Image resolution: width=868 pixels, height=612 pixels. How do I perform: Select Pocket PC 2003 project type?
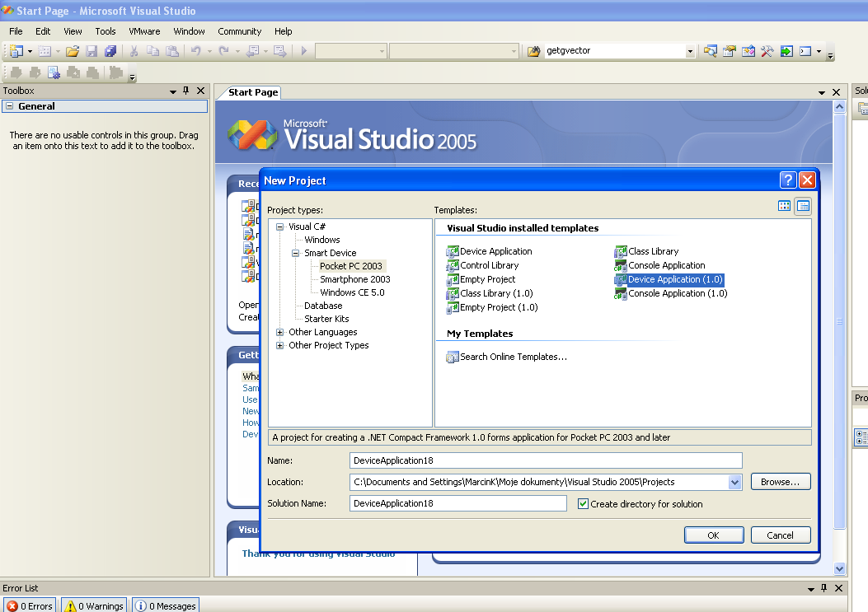(351, 266)
